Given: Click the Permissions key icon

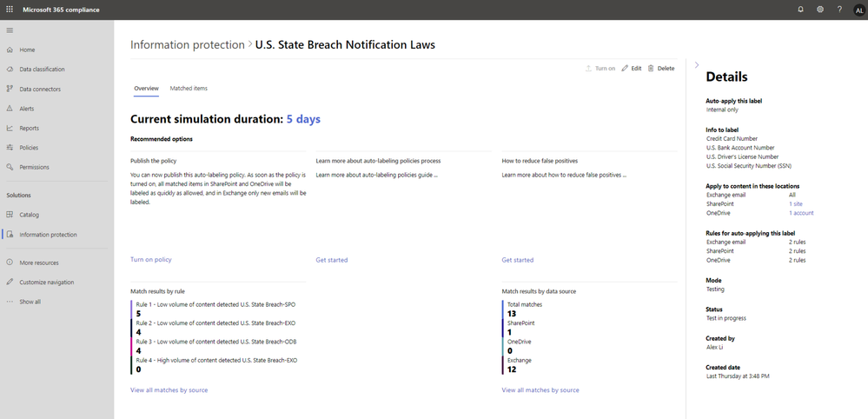Looking at the screenshot, I should click(x=10, y=167).
